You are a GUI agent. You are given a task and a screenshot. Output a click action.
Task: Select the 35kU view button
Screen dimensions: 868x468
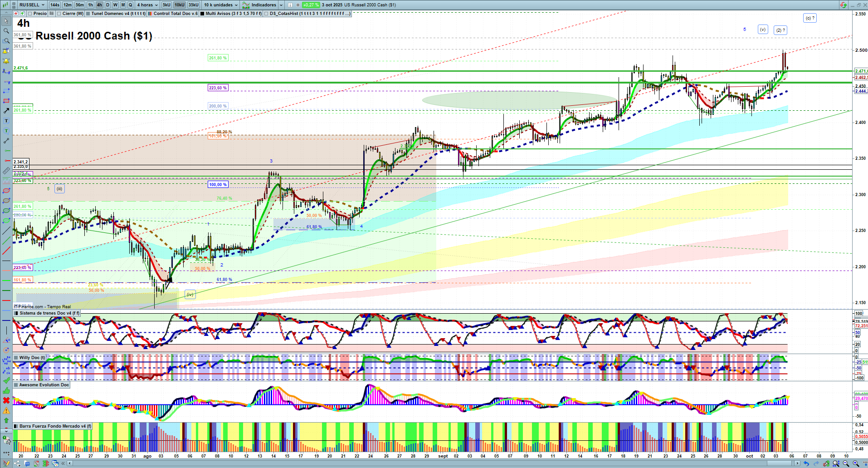click(194, 5)
